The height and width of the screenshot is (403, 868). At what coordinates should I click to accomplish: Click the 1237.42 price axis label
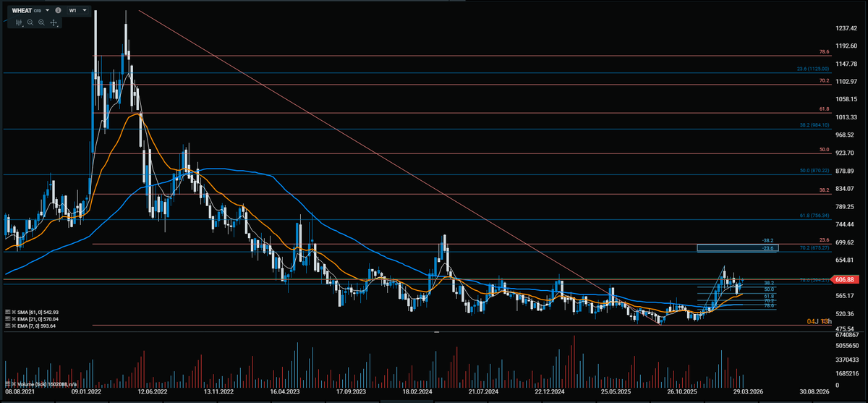click(x=846, y=29)
